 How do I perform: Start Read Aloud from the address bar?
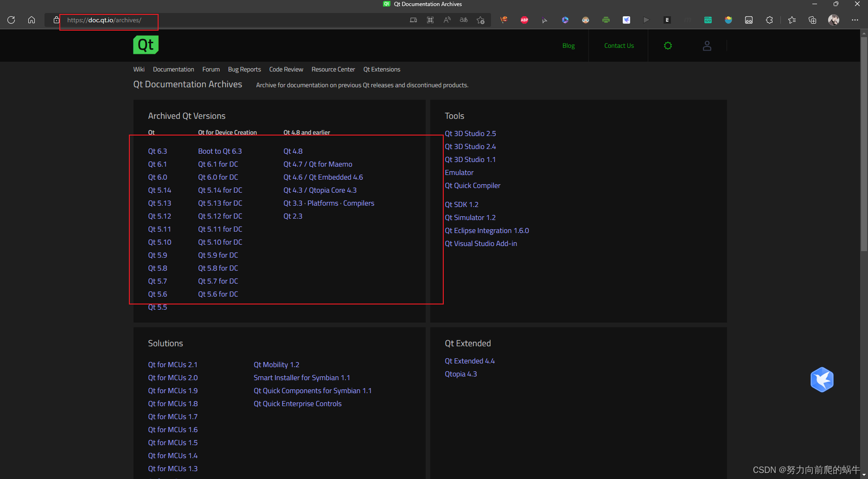tap(447, 20)
